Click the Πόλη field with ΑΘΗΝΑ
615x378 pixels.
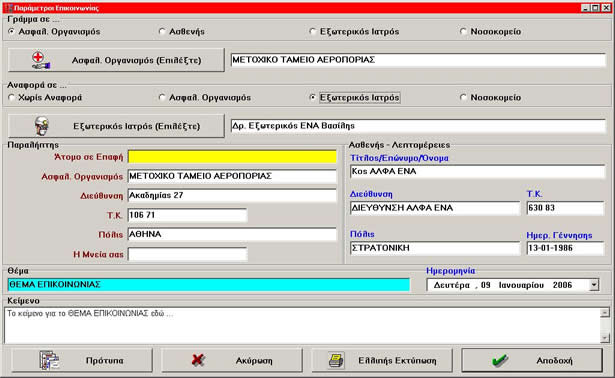232,234
